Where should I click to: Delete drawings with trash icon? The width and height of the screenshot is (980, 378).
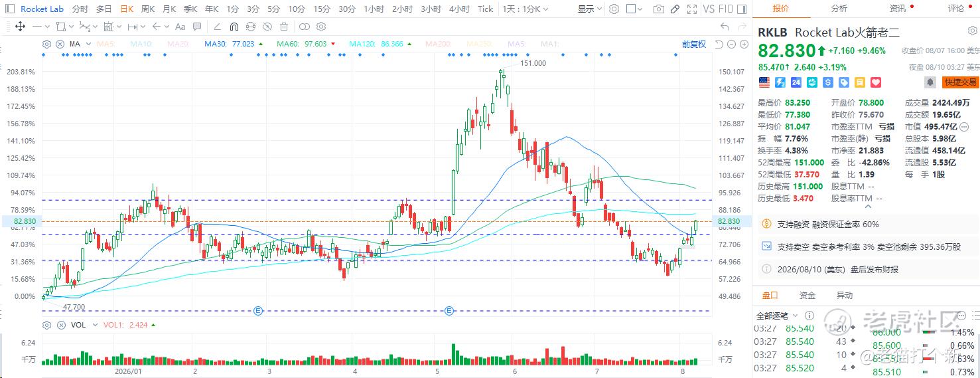tap(283, 27)
